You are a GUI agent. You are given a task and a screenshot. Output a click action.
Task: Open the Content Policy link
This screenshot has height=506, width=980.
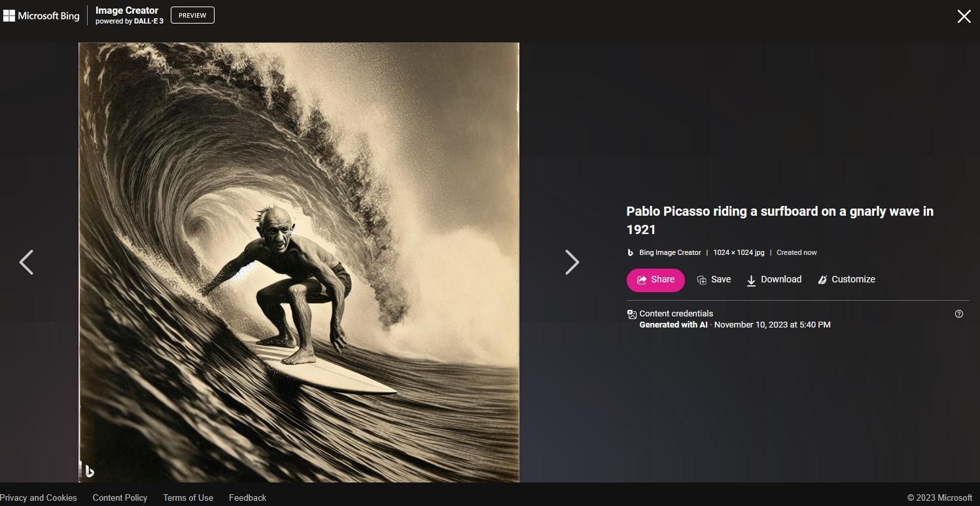click(x=120, y=498)
